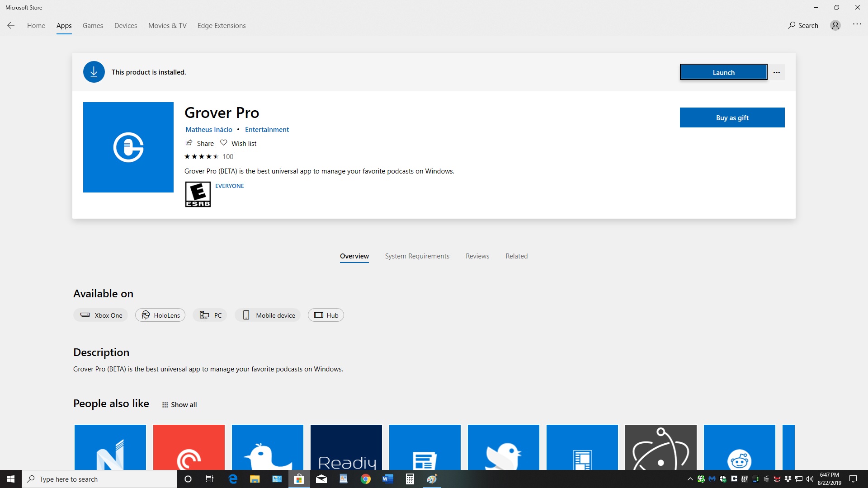Open Google Chrome from taskbar

[x=366, y=479]
